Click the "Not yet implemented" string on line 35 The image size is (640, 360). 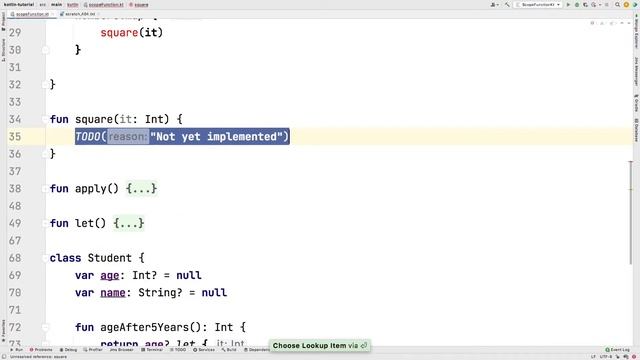[x=216, y=137]
